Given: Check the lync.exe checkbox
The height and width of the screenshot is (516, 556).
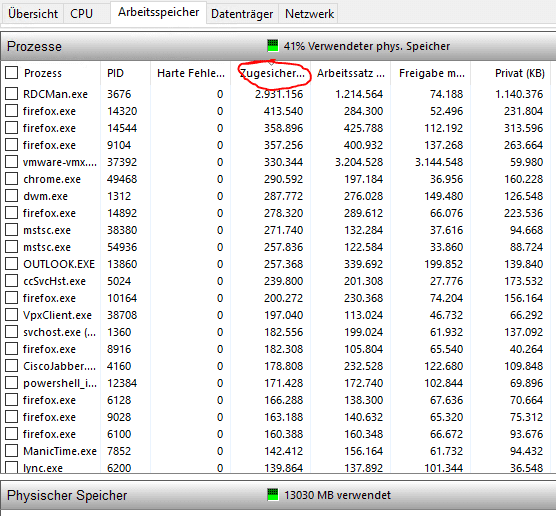Looking at the screenshot, I should tap(12, 467).
